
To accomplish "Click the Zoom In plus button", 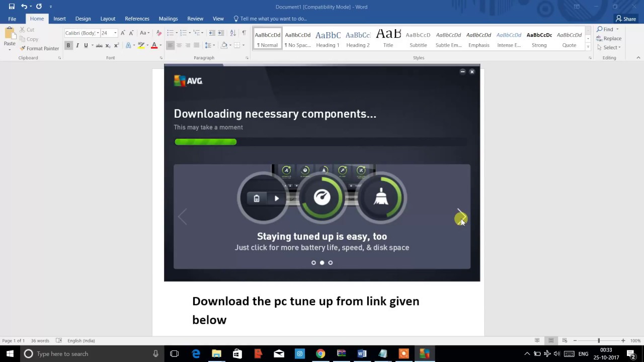I will coord(623,340).
